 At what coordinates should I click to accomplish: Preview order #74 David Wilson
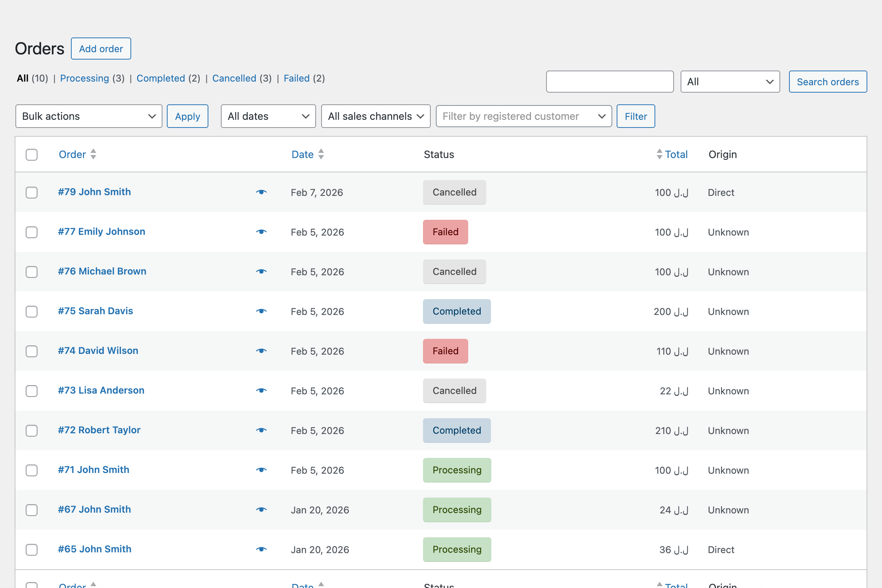[261, 351]
